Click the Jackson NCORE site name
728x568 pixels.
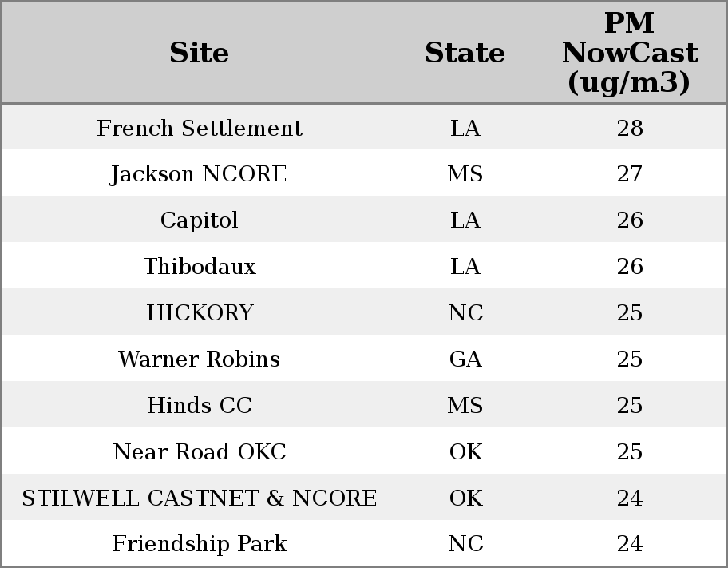[199, 174]
